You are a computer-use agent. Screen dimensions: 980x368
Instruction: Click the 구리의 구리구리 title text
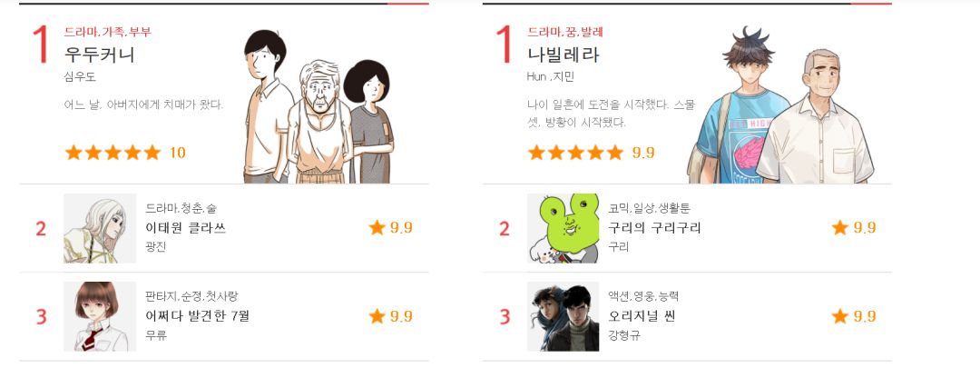[655, 228]
